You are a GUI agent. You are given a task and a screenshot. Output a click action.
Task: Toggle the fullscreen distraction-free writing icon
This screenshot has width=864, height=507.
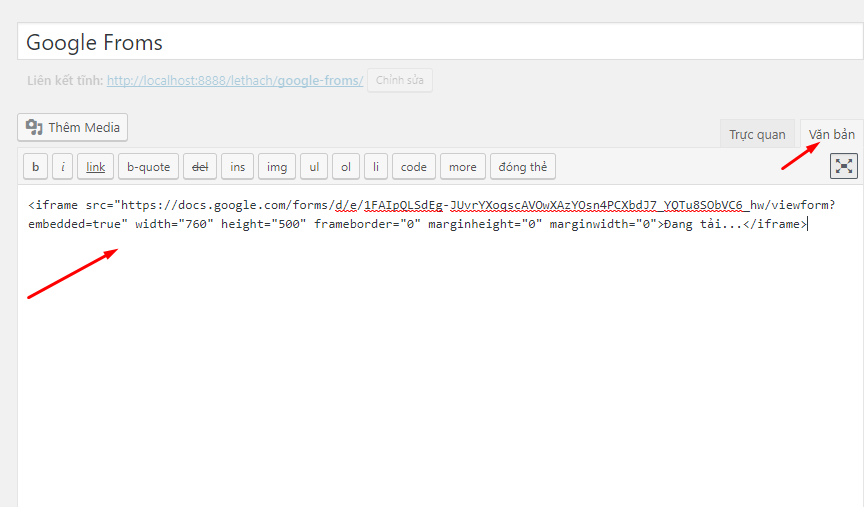tap(844, 167)
